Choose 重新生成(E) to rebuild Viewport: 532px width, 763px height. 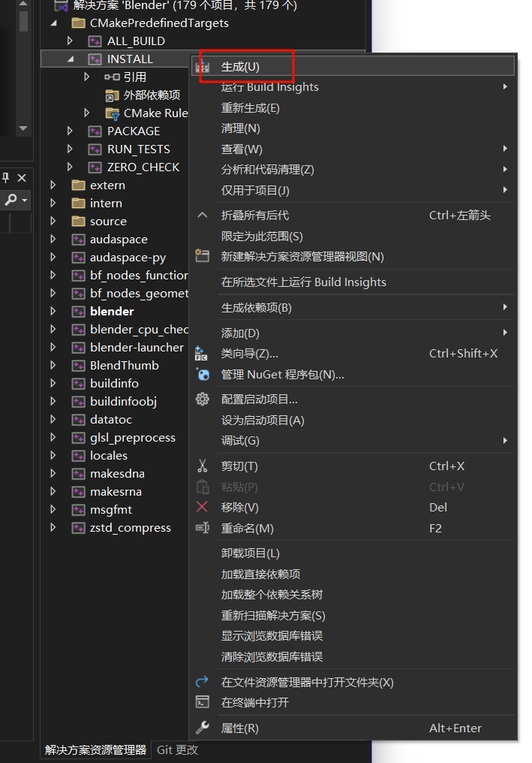pyautogui.click(x=353, y=108)
